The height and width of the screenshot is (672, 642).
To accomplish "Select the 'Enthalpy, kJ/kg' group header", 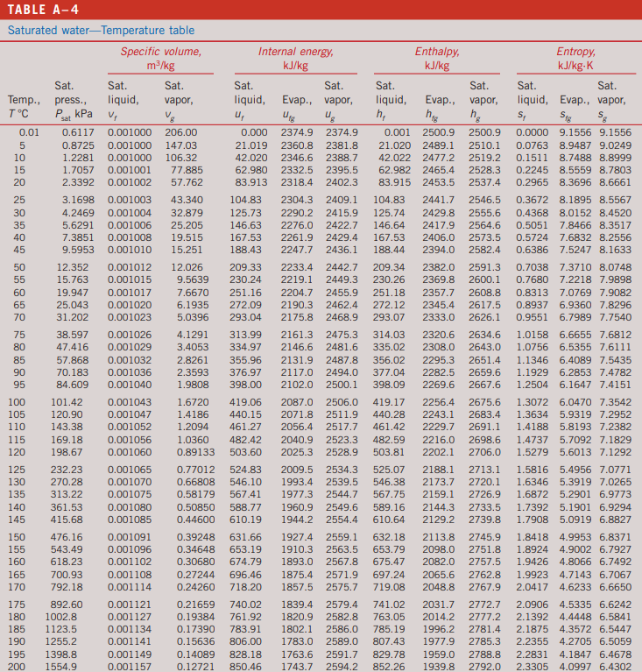I will click(437, 59).
